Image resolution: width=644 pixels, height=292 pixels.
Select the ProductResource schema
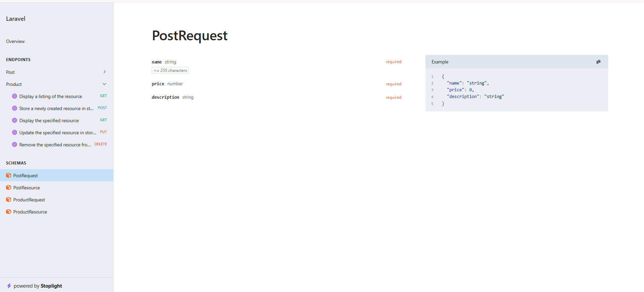tap(30, 212)
